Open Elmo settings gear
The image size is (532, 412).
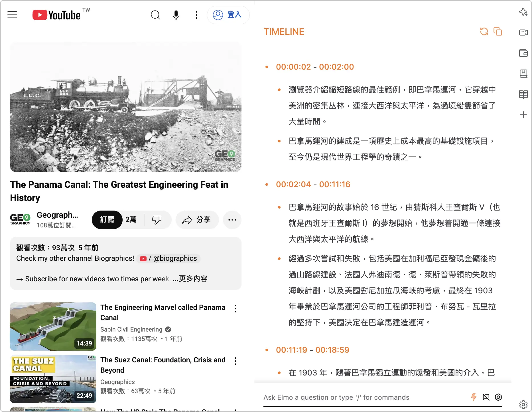523,405
